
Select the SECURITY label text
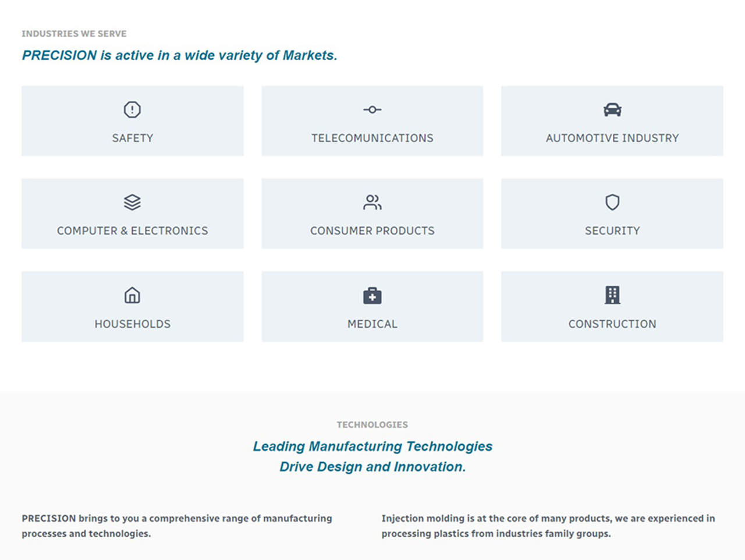coord(612,231)
